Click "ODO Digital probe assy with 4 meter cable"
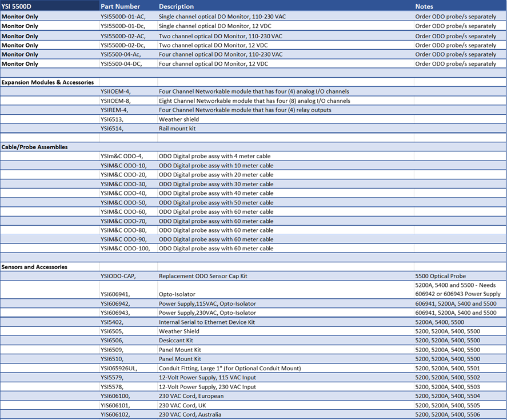507x420 pixels. point(215,156)
